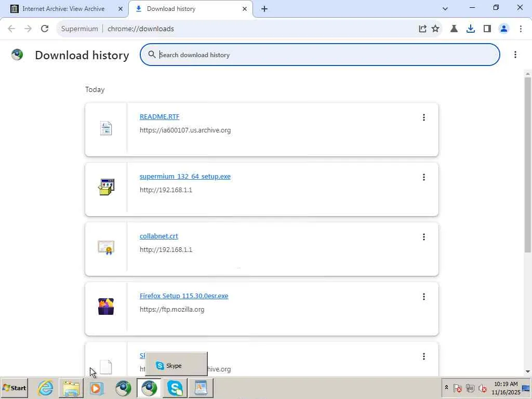The width and height of the screenshot is (532, 399).
Task: Click the share page icon in address bar
Action: 422,29
